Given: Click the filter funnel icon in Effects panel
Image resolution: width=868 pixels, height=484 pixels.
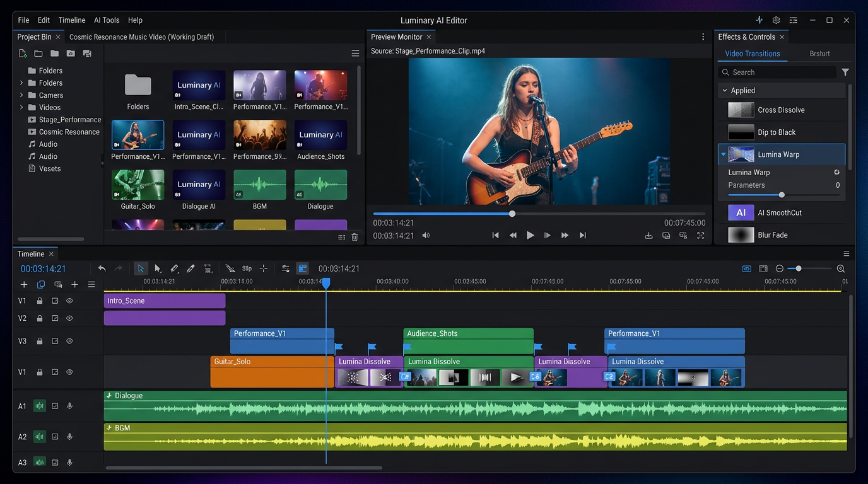Looking at the screenshot, I should pyautogui.click(x=845, y=72).
